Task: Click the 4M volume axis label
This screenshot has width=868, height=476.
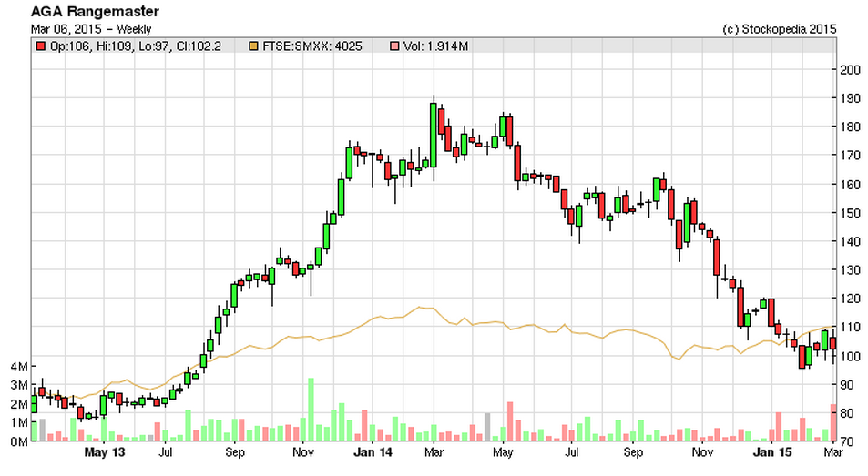Action: [19, 367]
